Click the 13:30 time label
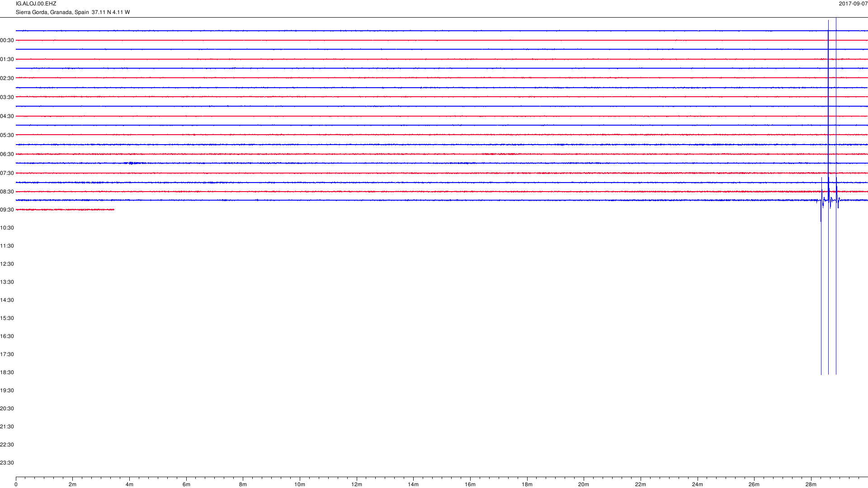The height and width of the screenshot is (488, 868). coord(7,282)
